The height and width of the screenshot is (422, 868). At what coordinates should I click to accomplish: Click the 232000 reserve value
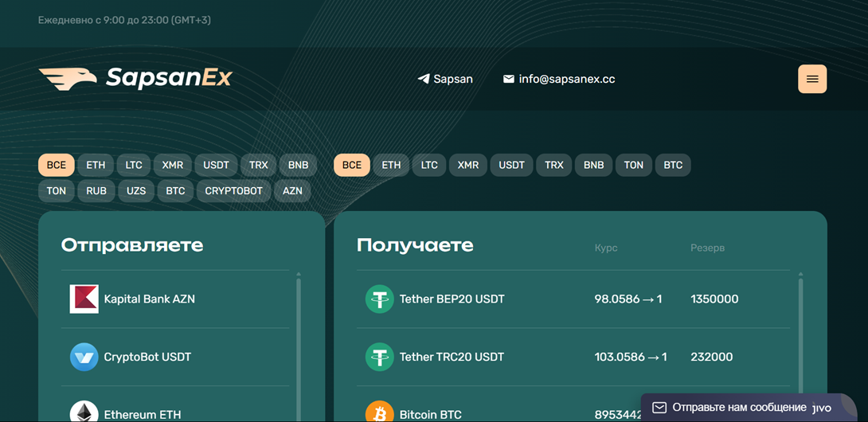coord(712,358)
